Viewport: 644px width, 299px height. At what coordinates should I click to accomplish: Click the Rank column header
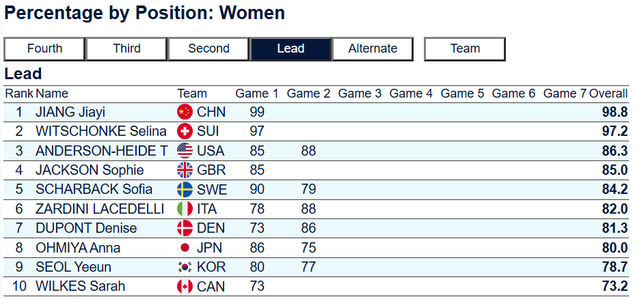point(18,94)
